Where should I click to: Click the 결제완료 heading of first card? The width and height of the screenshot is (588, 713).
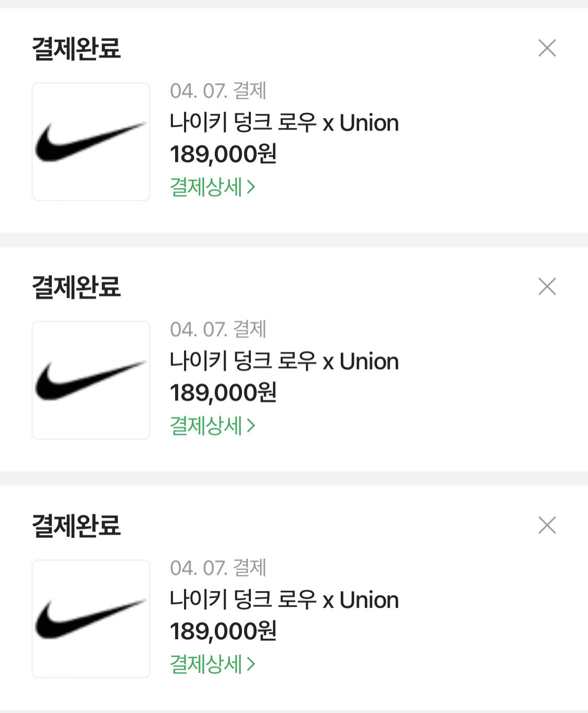pos(76,49)
